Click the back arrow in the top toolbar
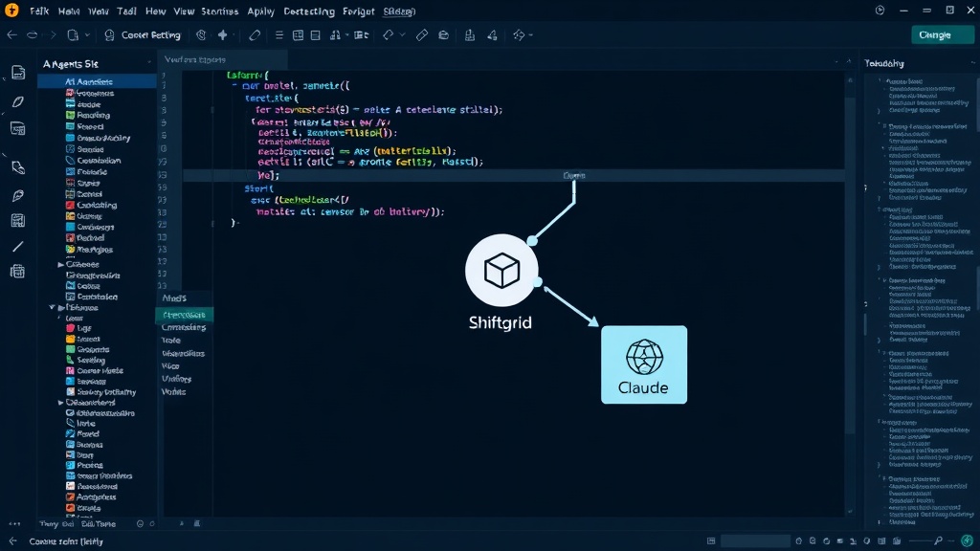The width and height of the screenshot is (980, 551). (11, 35)
